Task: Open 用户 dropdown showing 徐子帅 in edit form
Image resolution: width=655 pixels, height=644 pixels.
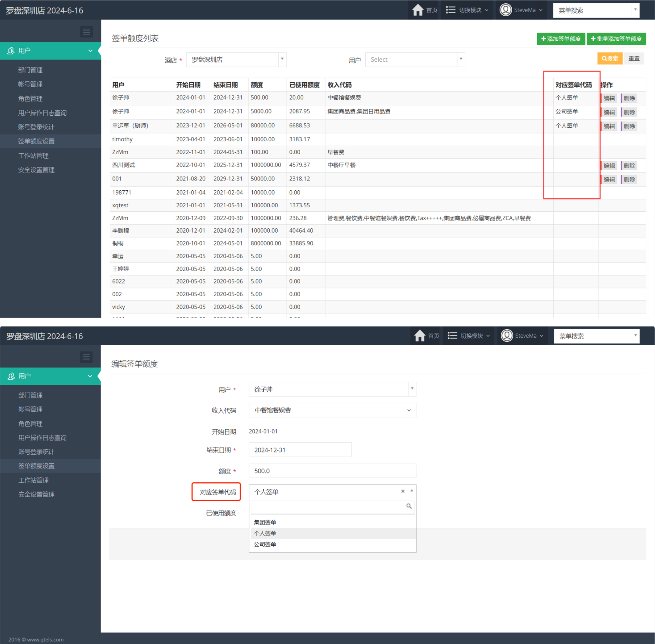Action: point(332,389)
